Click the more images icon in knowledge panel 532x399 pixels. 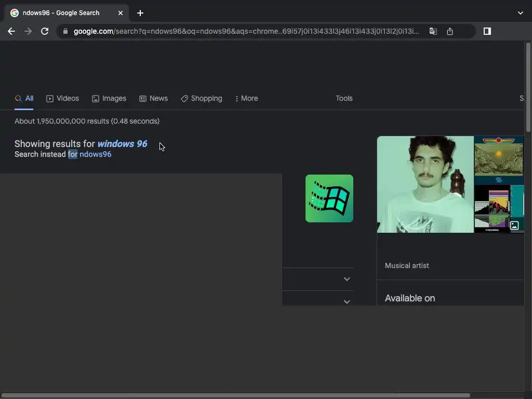point(514,225)
